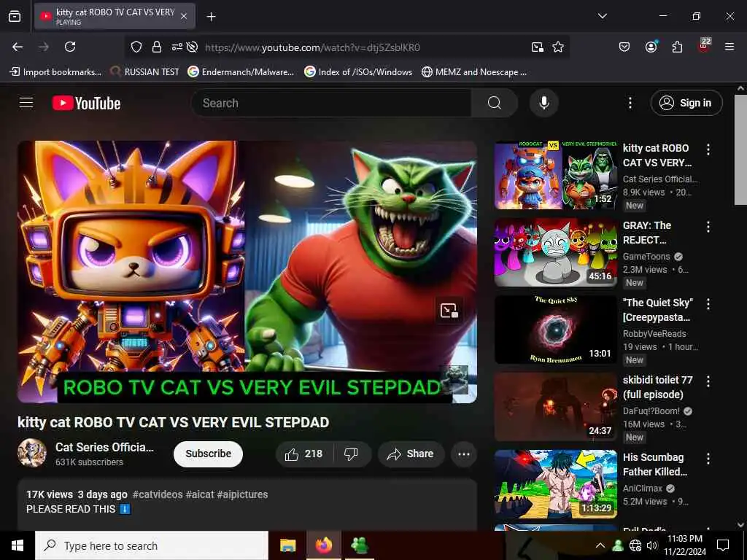Click the Sign in button
This screenshot has width=747, height=560.
pos(686,103)
